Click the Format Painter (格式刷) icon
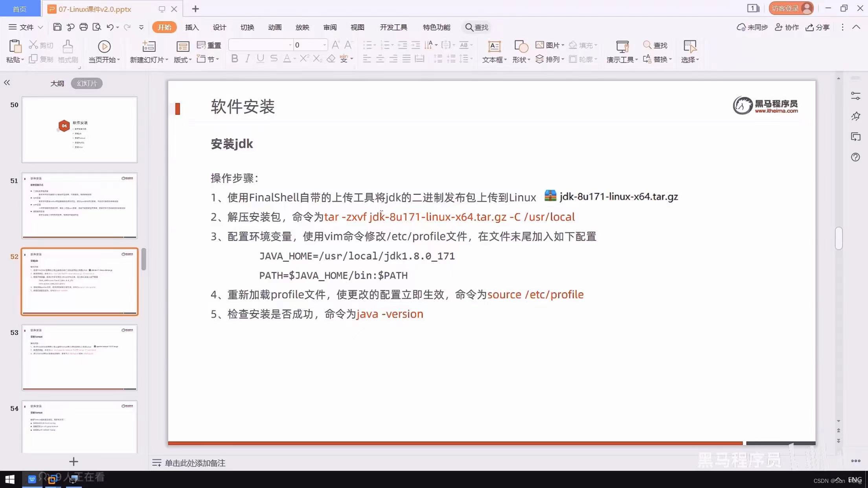The height and width of the screenshot is (488, 868). pyautogui.click(x=68, y=46)
